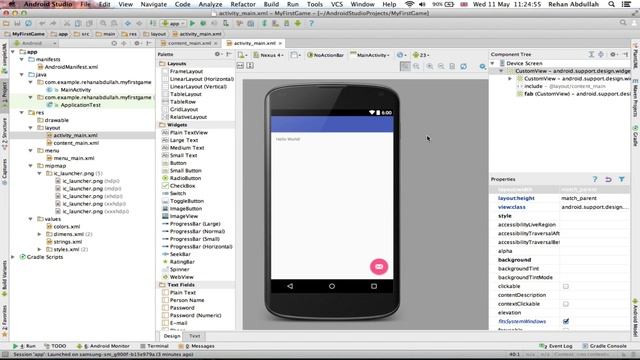Open the Build menu
The width and height of the screenshot is (640, 360).
[x=271, y=4]
